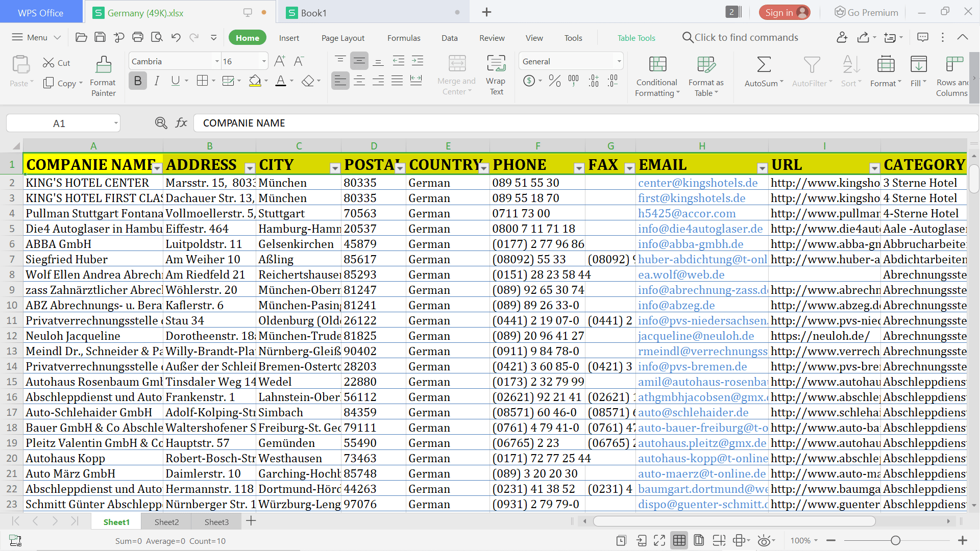Click Decrease indent icon
The image size is (980, 551).
pos(399,61)
